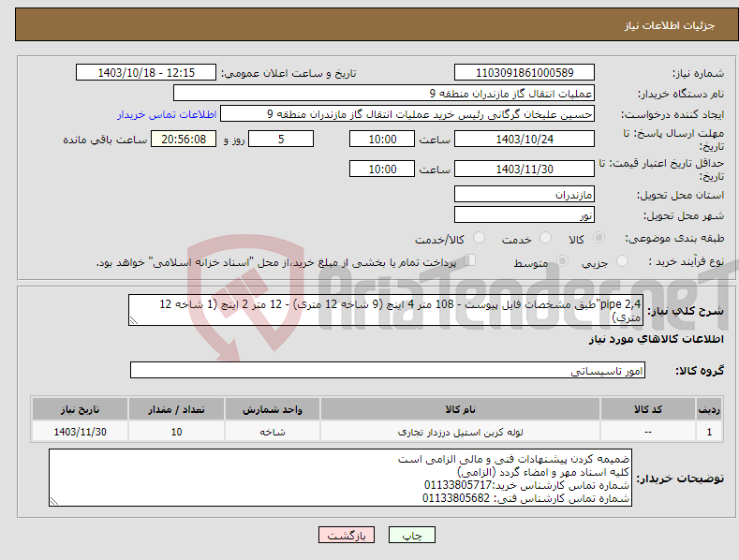This screenshot has height=560, width=739.
Task: Select the کالا radio button
Action: 599,238
